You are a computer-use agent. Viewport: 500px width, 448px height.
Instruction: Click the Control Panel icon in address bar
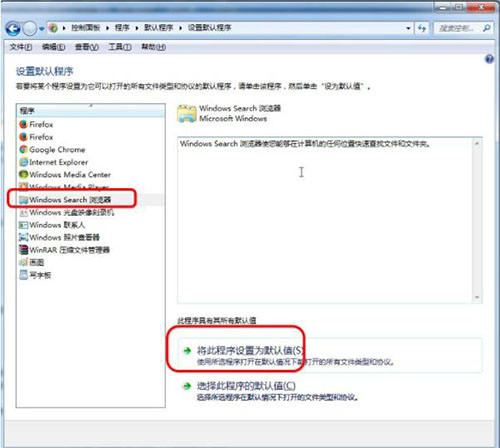click(53, 28)
